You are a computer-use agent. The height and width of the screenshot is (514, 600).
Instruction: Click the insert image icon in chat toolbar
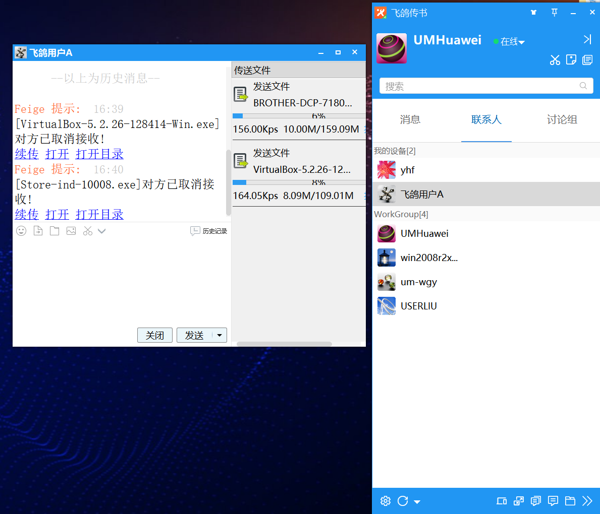coord(71,231)
